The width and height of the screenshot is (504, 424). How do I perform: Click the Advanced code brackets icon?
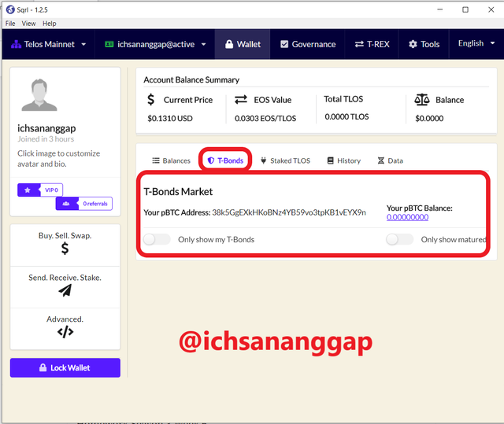click(65, 332)
